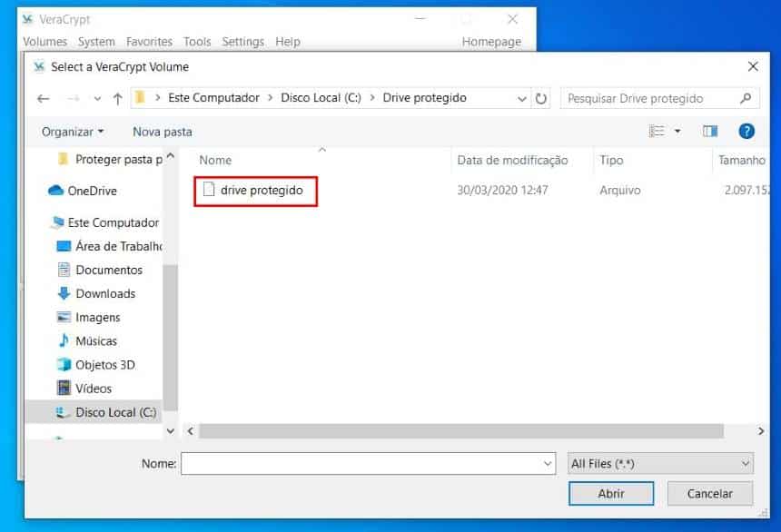Image resolution: width=781 pixels, height=532 pixels.
Task: Toggle the preview pane icon
Action: click(x=710, y=131)
